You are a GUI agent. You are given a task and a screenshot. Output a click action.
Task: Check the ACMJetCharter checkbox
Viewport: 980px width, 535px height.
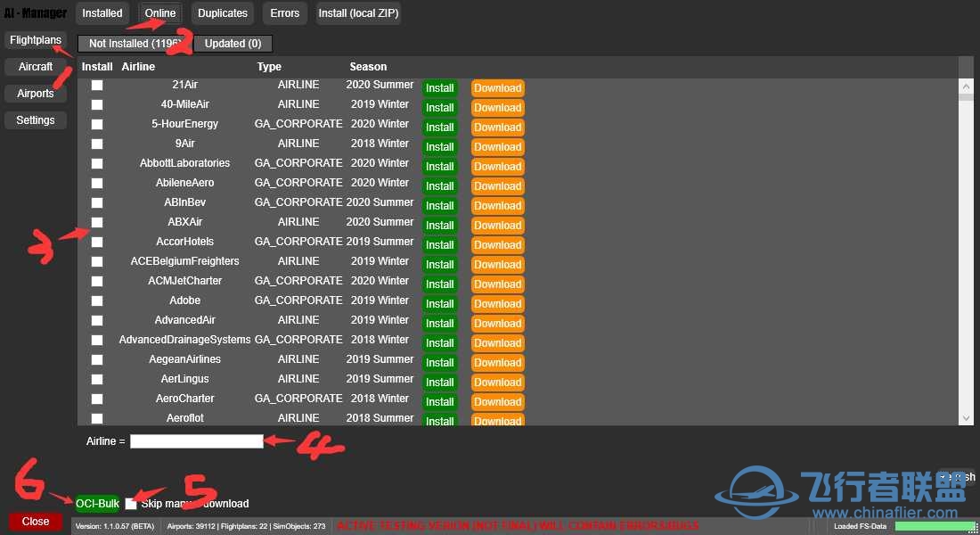tap(97, 281)
